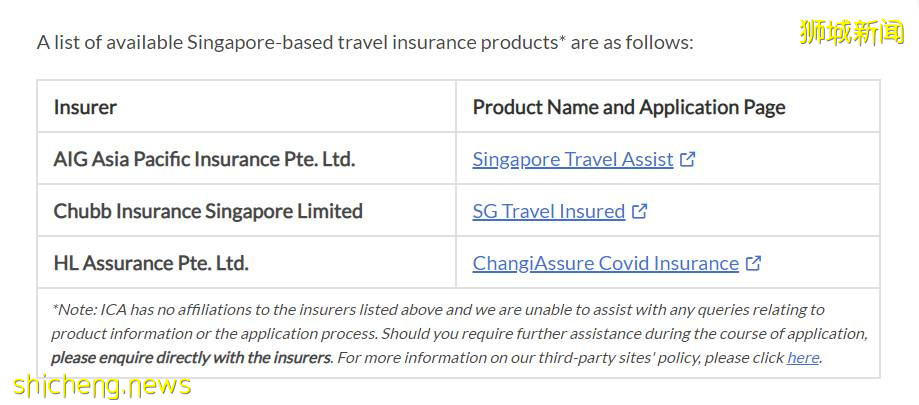Click the 'here' third-party policy link
This screenshot has height=405, width=919.
pos(802,357)
